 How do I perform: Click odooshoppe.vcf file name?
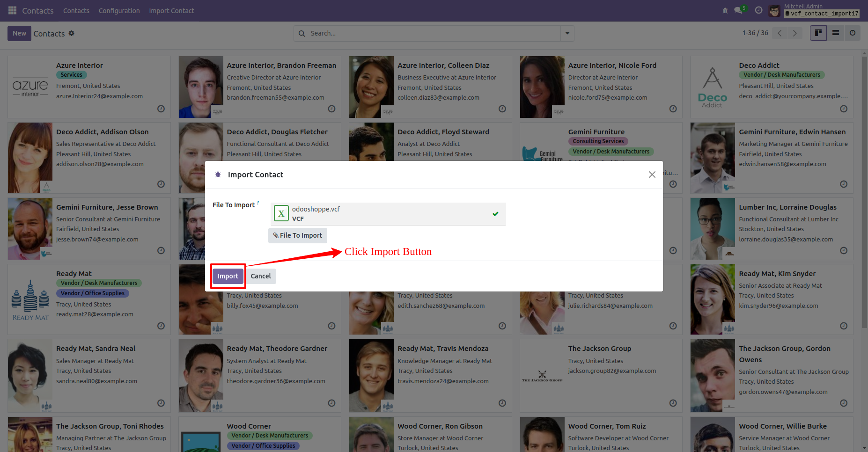[x=316, y=209]
